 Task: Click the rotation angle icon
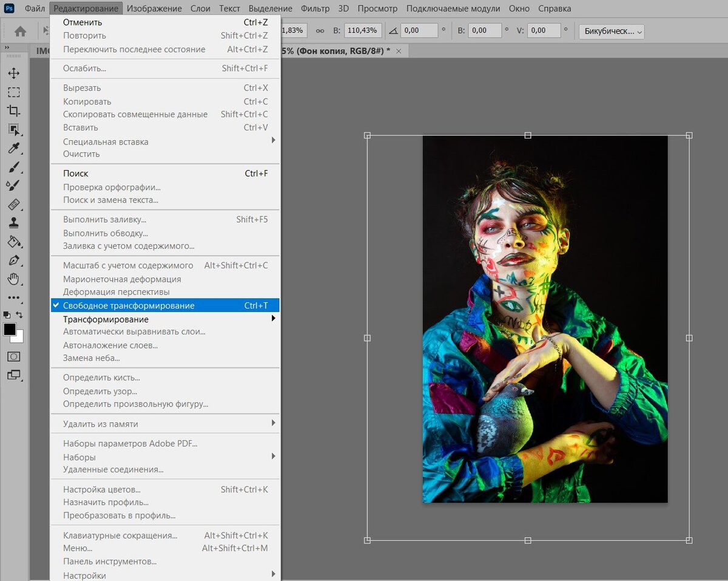[393, 30]
